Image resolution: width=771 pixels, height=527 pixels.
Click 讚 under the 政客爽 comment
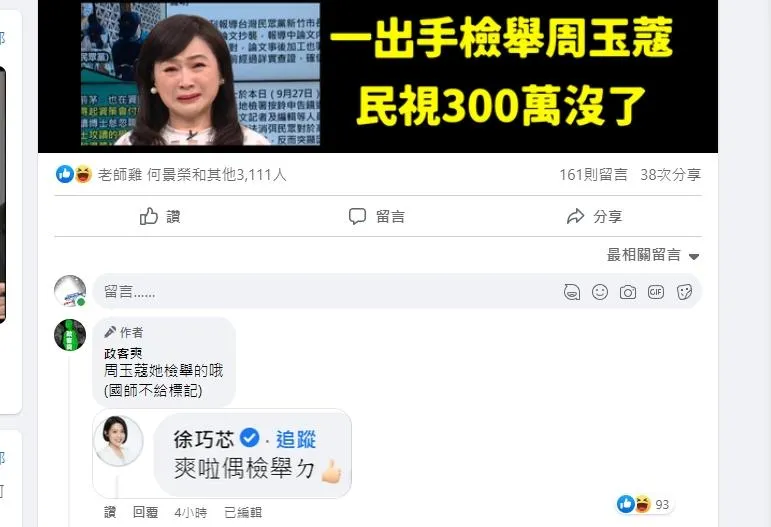click(x=110, y=513)
